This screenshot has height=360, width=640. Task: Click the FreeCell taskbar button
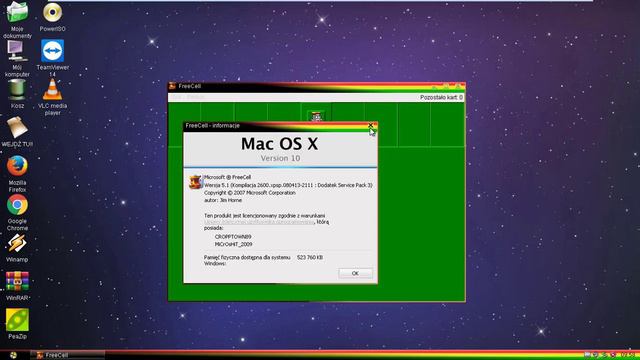67,355
